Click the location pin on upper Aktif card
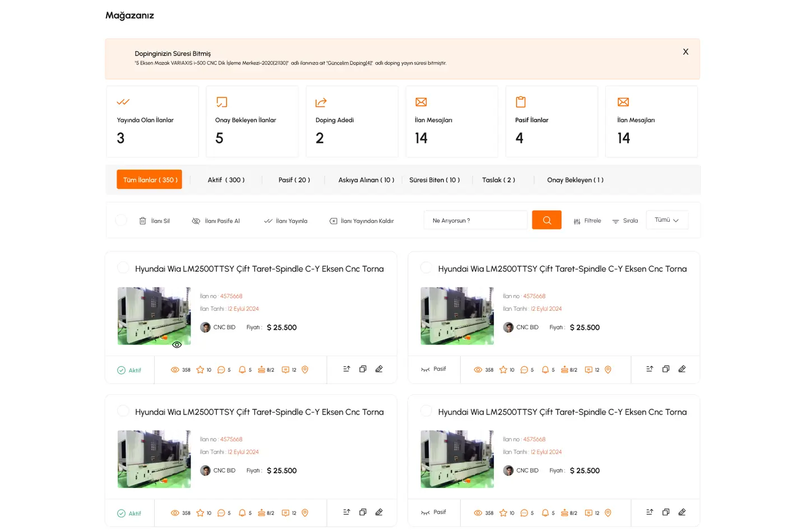807x532 pixels. pos(305,370)
